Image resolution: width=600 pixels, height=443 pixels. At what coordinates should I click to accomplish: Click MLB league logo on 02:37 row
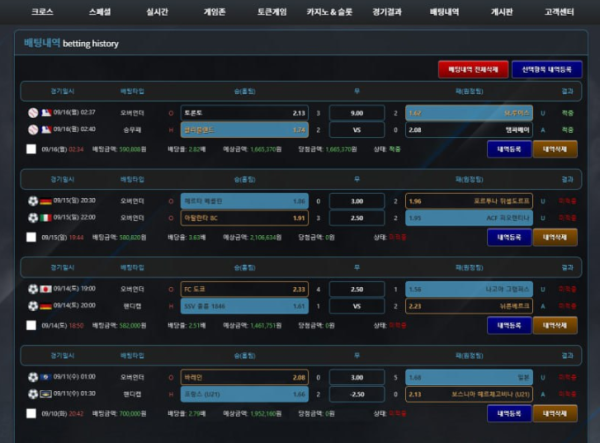click(x=46, y=113)
